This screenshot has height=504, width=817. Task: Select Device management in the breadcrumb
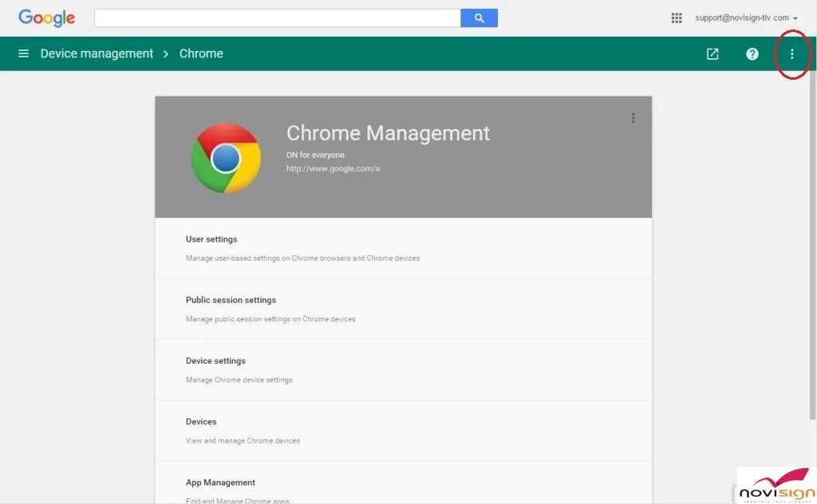click(x=96, y=53)
